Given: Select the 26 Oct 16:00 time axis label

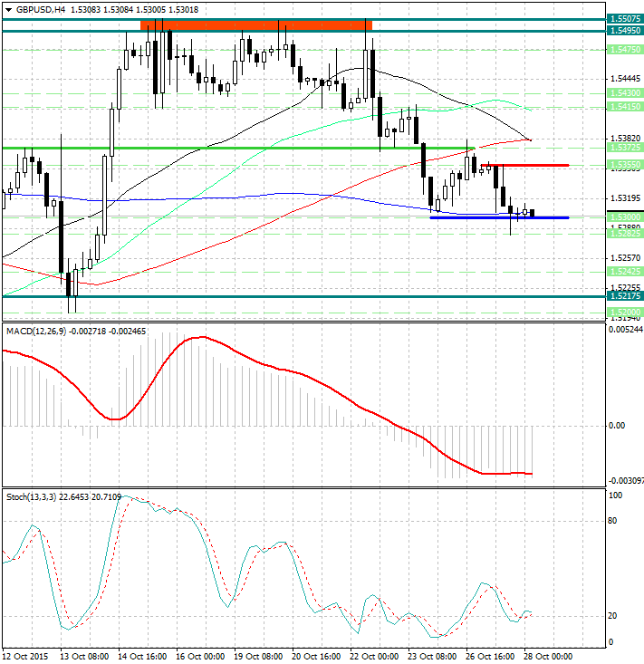Looking at the screenshot, I should click(x=490, y=657).
